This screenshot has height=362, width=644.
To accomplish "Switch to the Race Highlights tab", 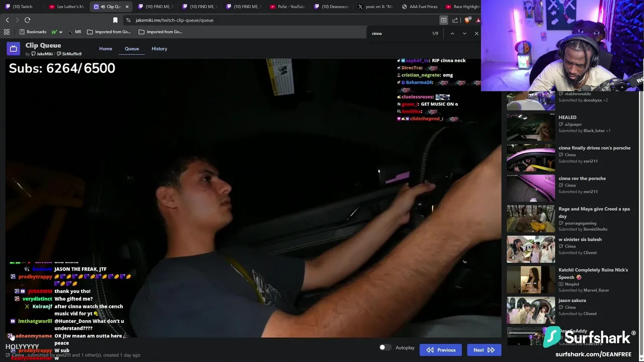I will [x=462, y=7].
